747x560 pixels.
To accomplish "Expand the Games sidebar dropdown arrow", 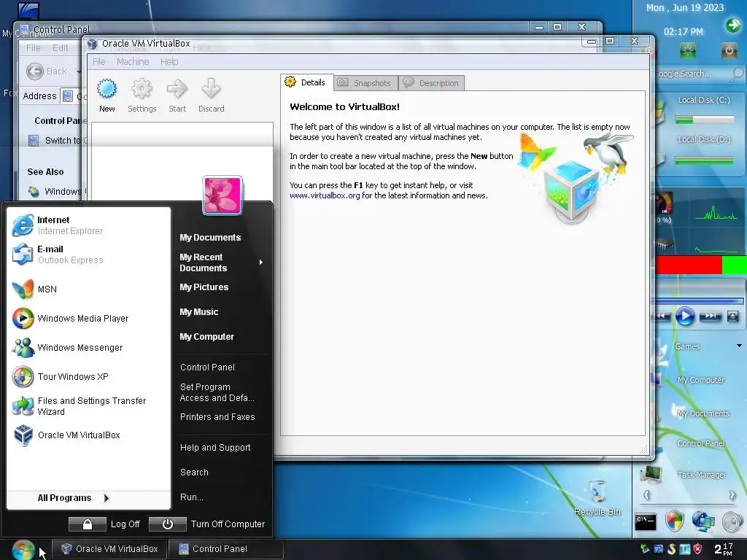I will point(739,346).
